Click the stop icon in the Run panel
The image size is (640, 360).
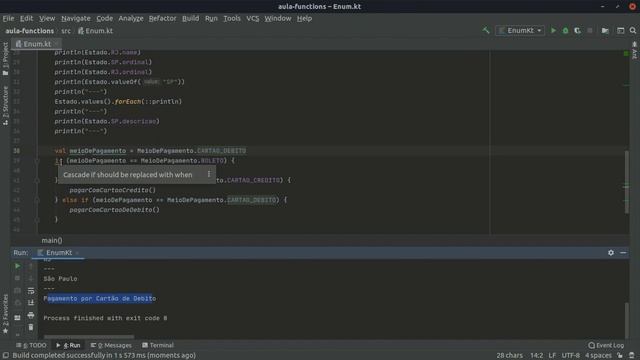18,278
